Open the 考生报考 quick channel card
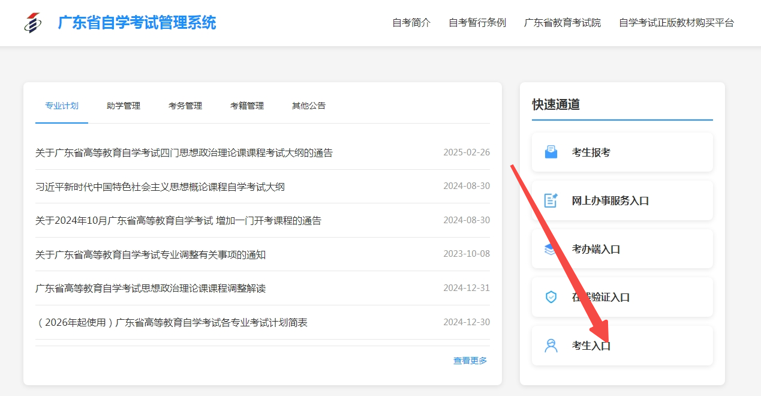 (x=622, y=152)
